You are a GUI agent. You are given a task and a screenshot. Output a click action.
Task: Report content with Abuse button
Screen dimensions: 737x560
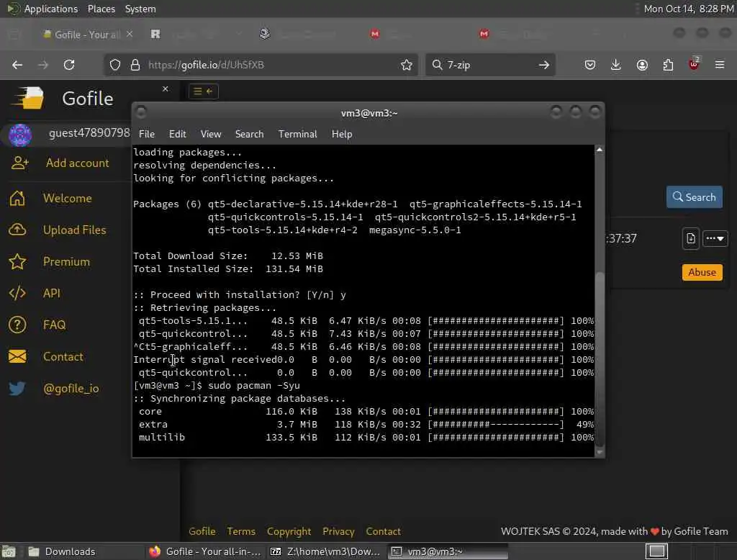[702, 272]
